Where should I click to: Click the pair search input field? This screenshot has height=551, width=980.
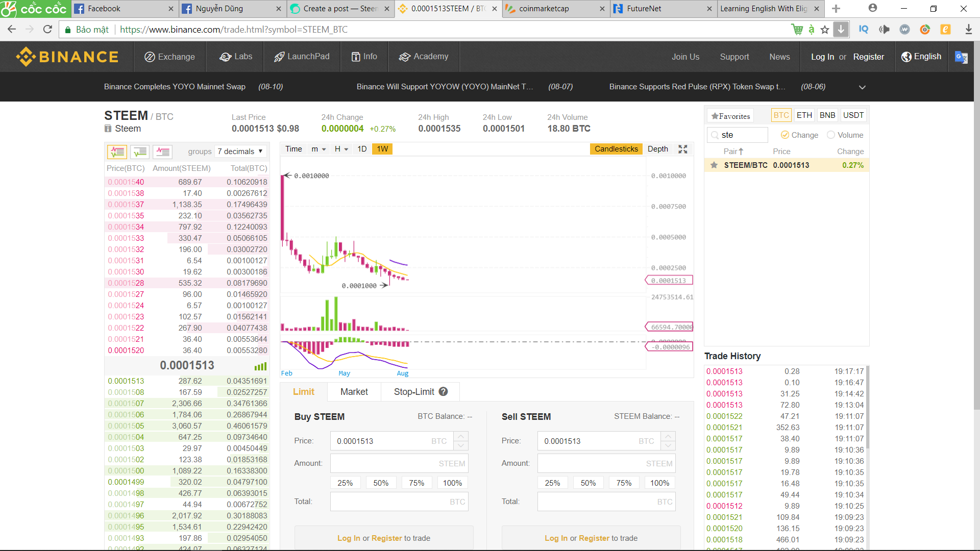pos(743,135)
